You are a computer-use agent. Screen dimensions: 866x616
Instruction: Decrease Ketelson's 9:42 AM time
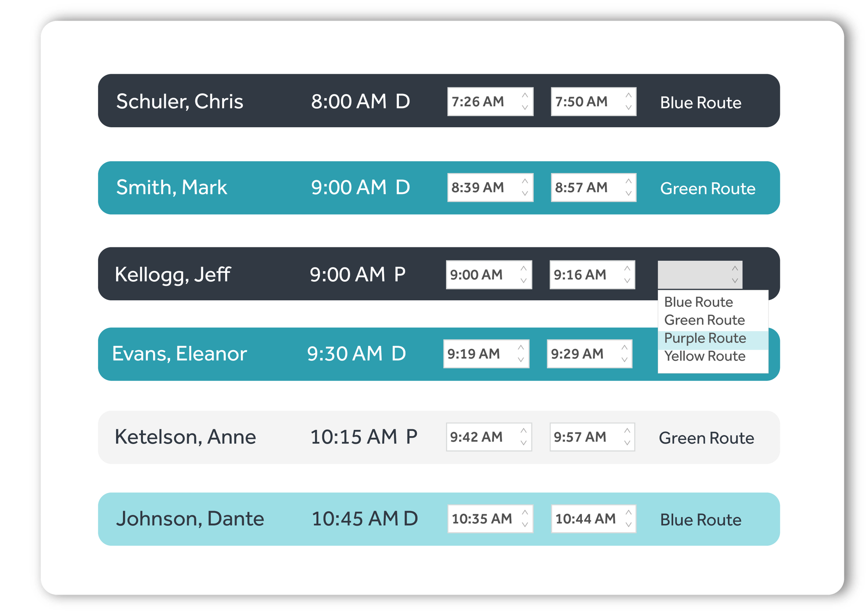point(523,443)
